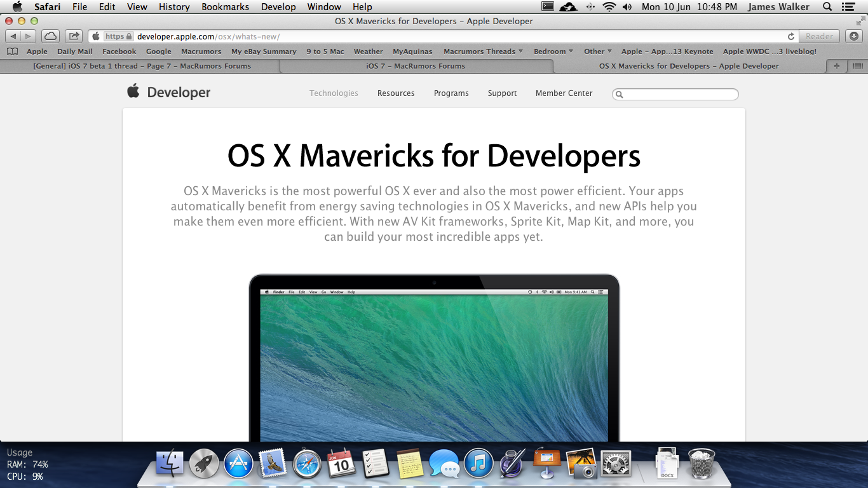Open Technologies in Developer nav

point(334,93)
